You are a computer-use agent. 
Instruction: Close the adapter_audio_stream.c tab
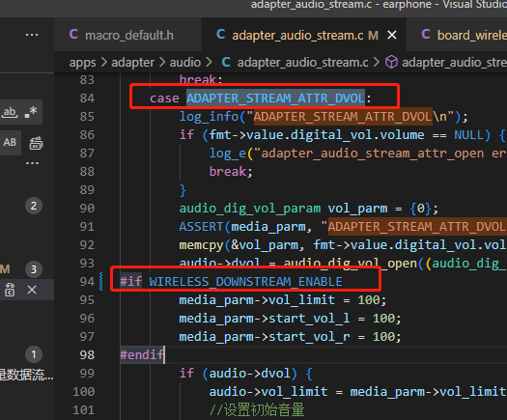click(x=392, y=35)
